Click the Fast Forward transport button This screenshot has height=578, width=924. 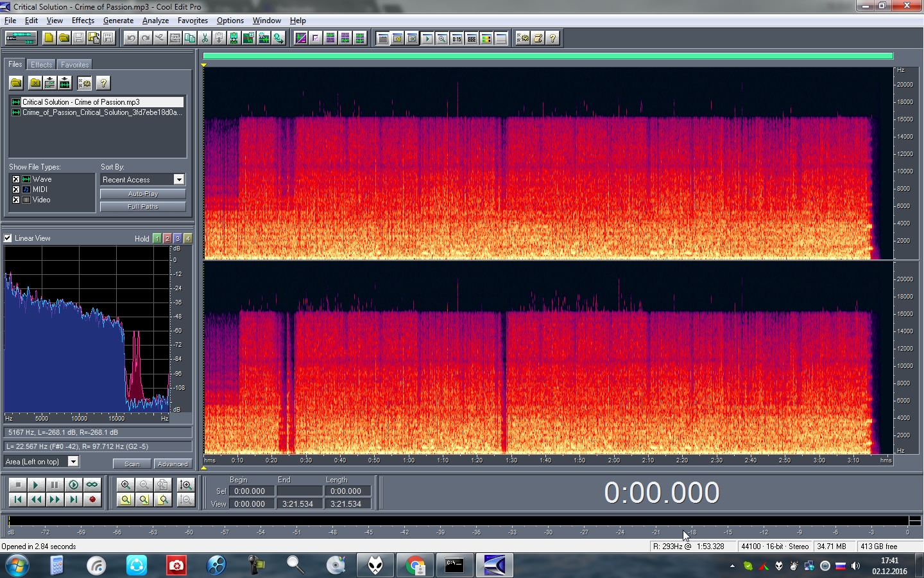55,500
